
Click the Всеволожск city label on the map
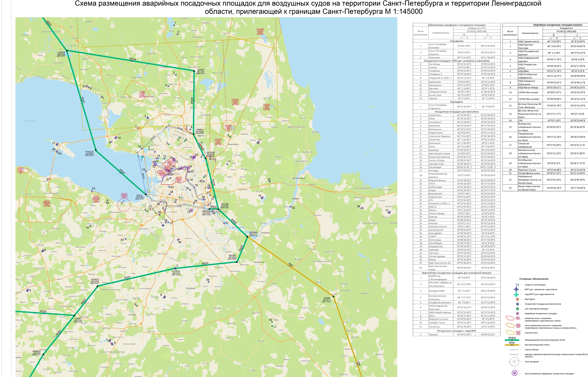pyautogui.click(x=233, y=144)
